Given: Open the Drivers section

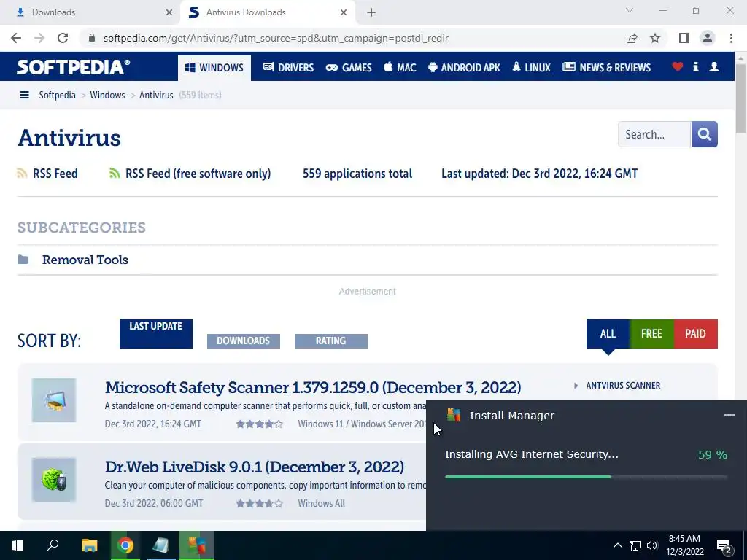Looking at the screenshot, I should (288, 68).
